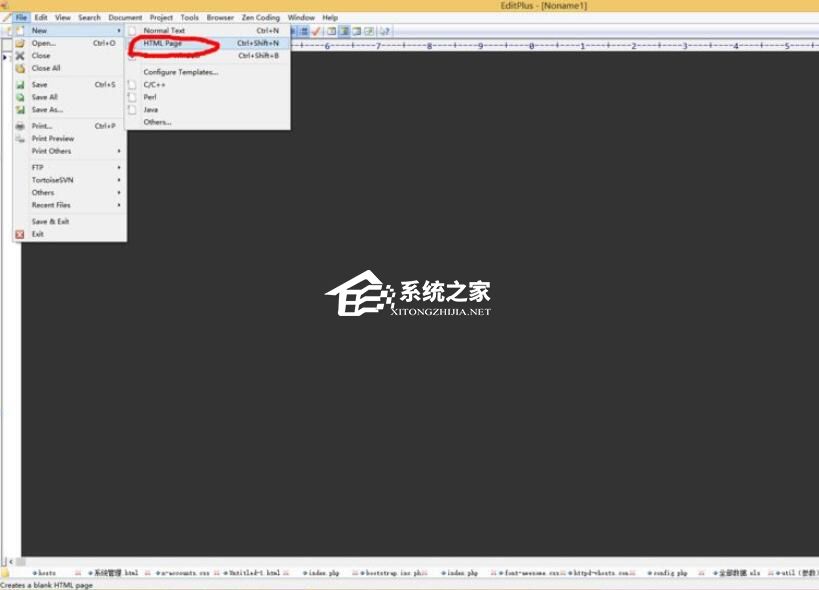Select Configure Templates option
The image size is (819, 590).
[x=180, y=72]
